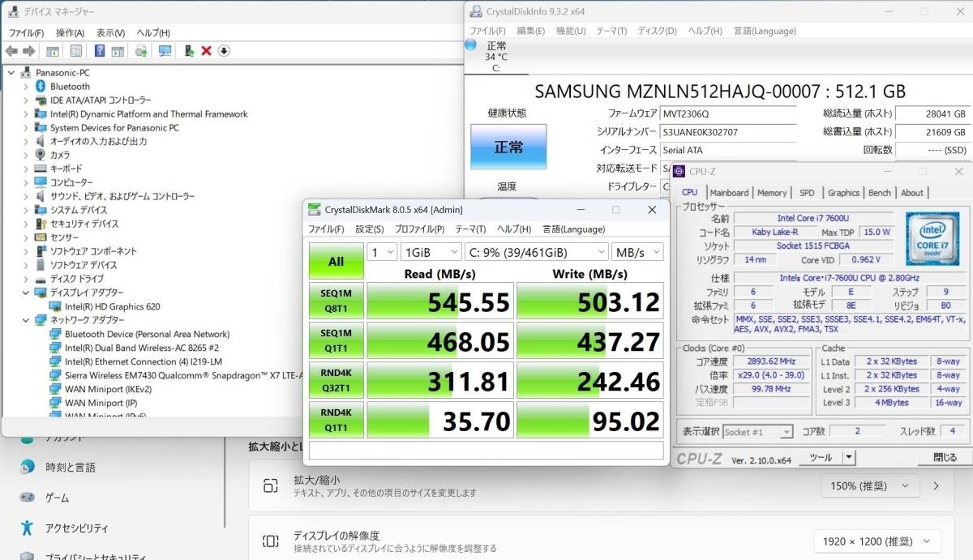Click the red X uninstall device icon
The image size is (973, 560).
(206, 51)
